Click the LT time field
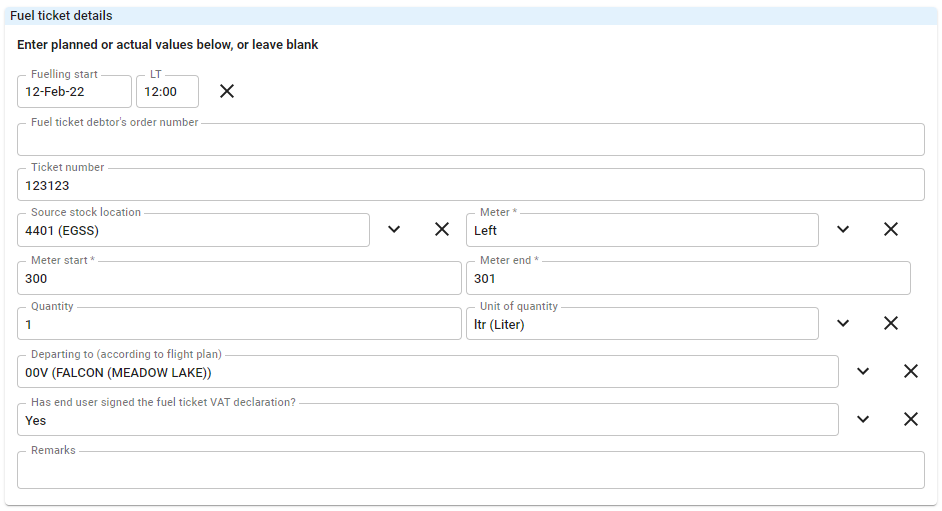 pos(167,91)
